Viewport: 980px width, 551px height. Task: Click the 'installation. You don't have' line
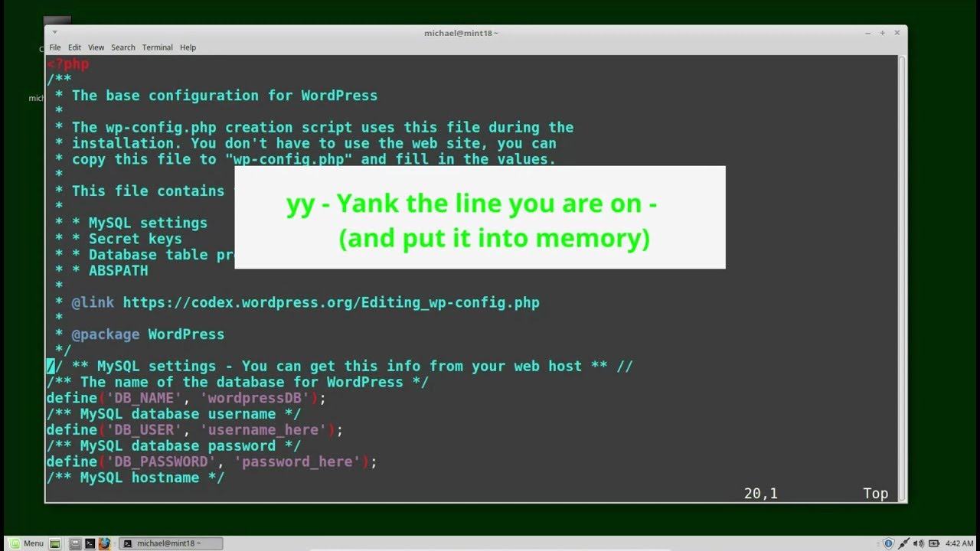pos(305,143)
